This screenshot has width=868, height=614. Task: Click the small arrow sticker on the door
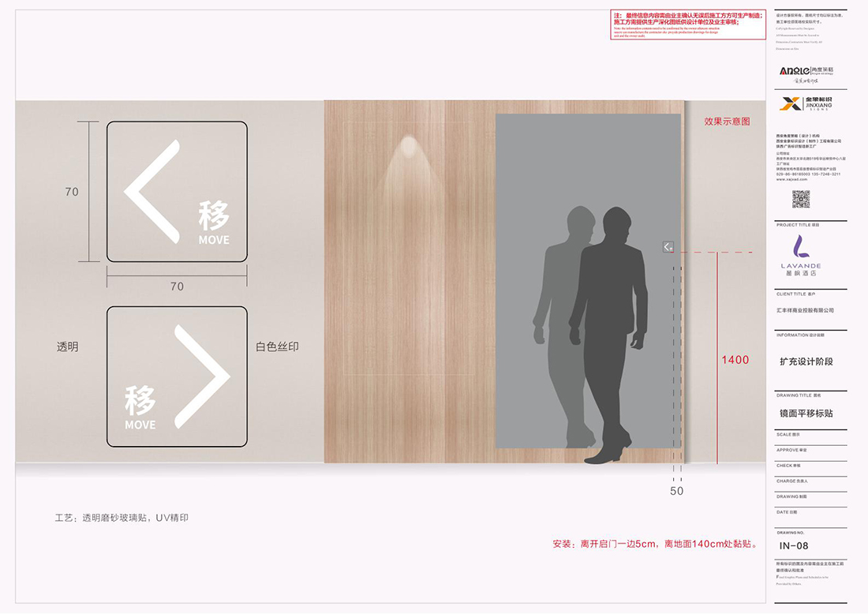coord(668,247)
